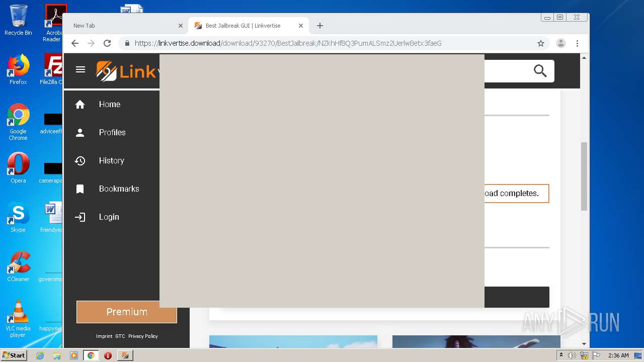Image resolution: width=644 pixels, height=362 pixels.
Task: Bookmark this page with the star icon
Action: (541, 43)
